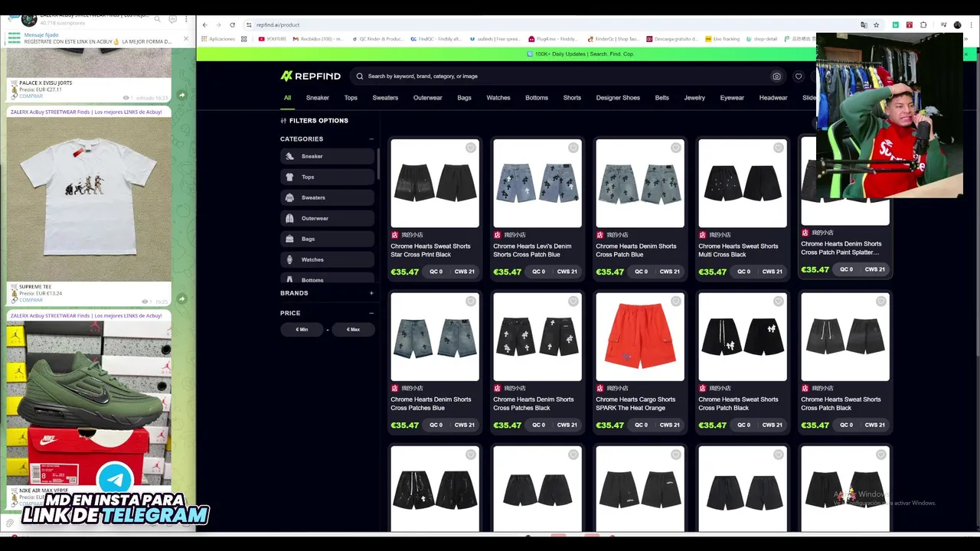980x551 pixels.
Task: Forward the Palace x Evisu jorts post
Action: click(181, 96)
